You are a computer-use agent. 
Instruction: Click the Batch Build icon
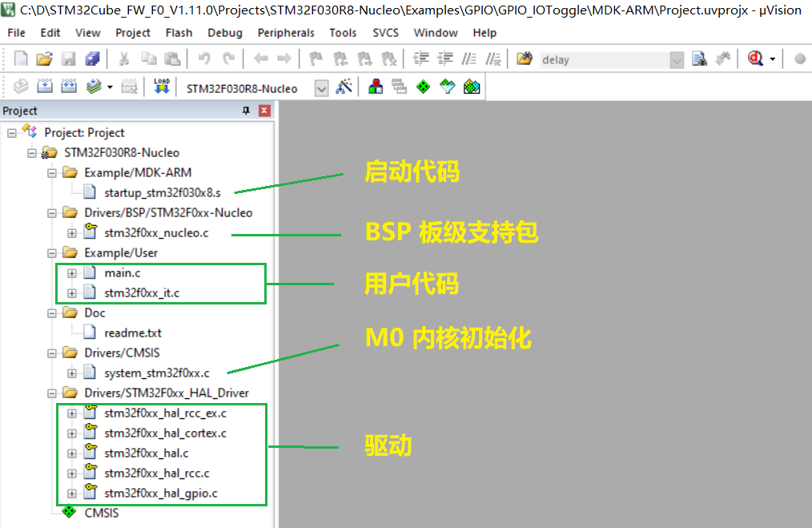[94, 87]
